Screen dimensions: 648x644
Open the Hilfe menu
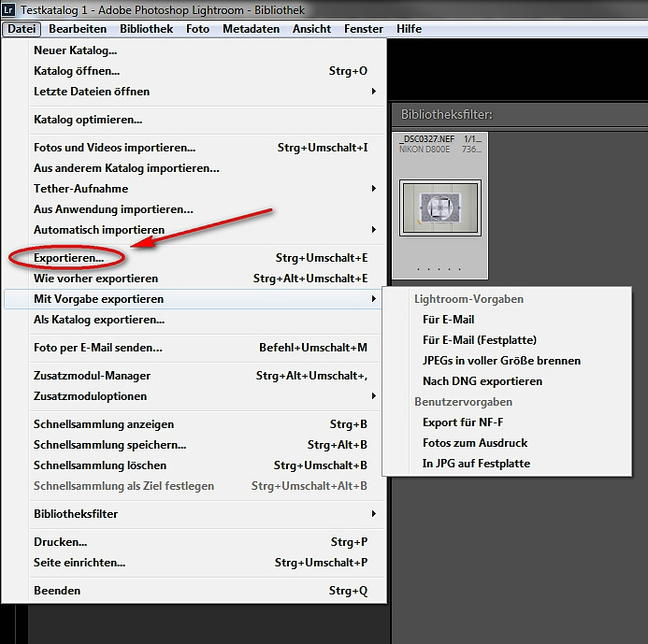410,29
